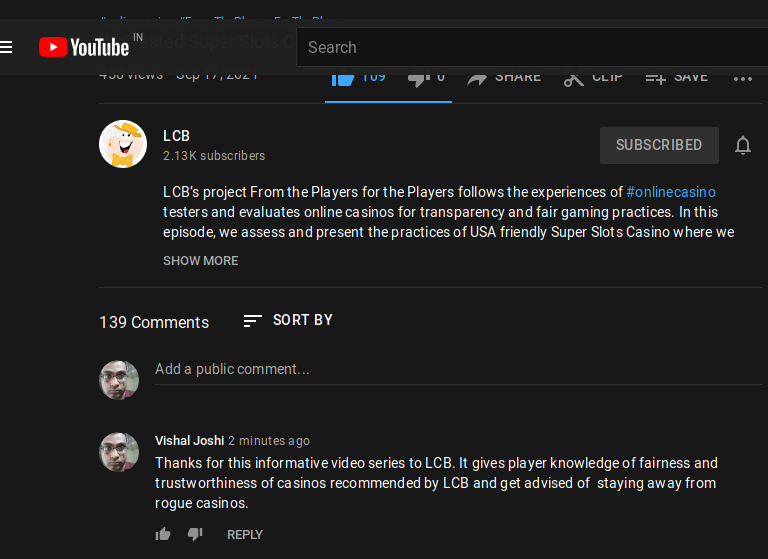The width and height of the screenshot is (768, 559).
Task: Open the three-dot more actions menu
Action: coord(743,79)
